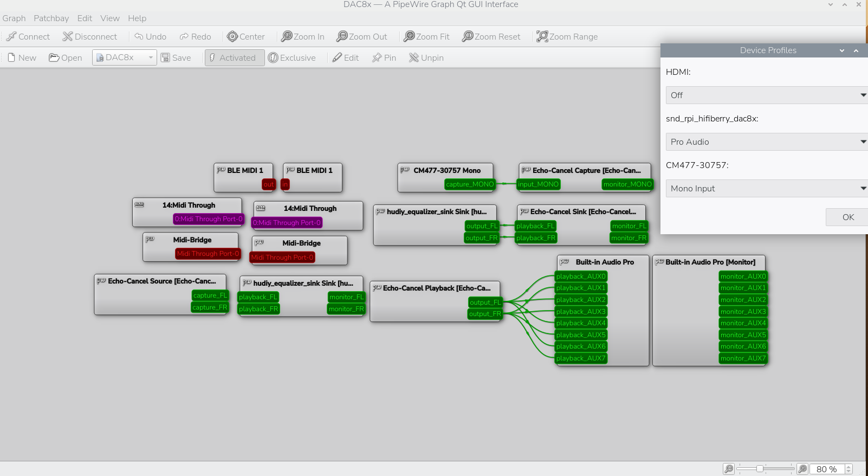This screenshot has width=868, height=476.
Task: Toggle the Edit patchbay mode
Action: (345, 58)
